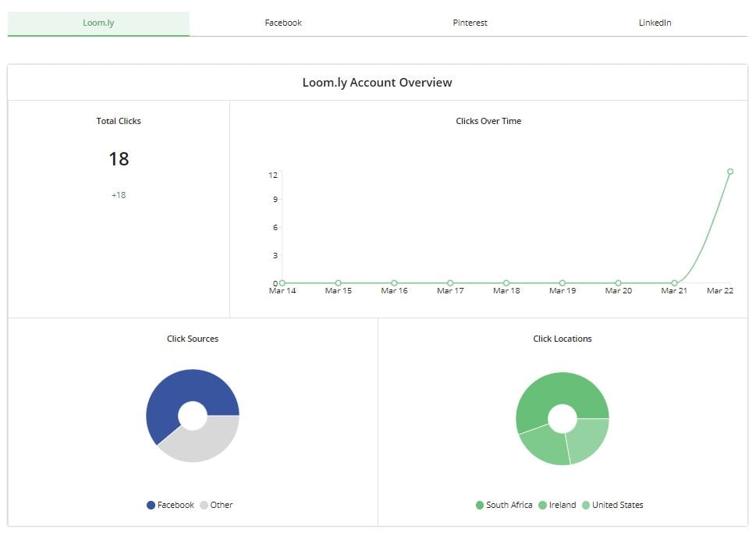Screen dimensions: 756x536
Task: Expand the Clicks Over Time chart section
Action: tap(488, 121)
